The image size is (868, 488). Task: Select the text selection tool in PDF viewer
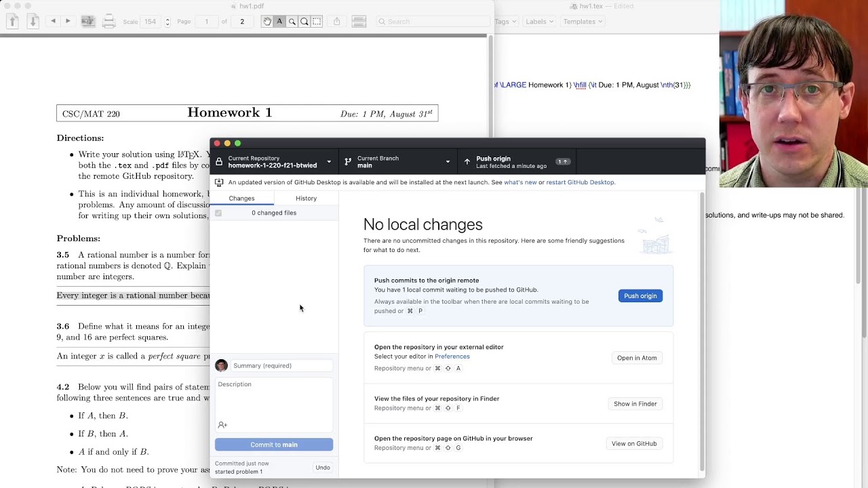click(279, 22)
